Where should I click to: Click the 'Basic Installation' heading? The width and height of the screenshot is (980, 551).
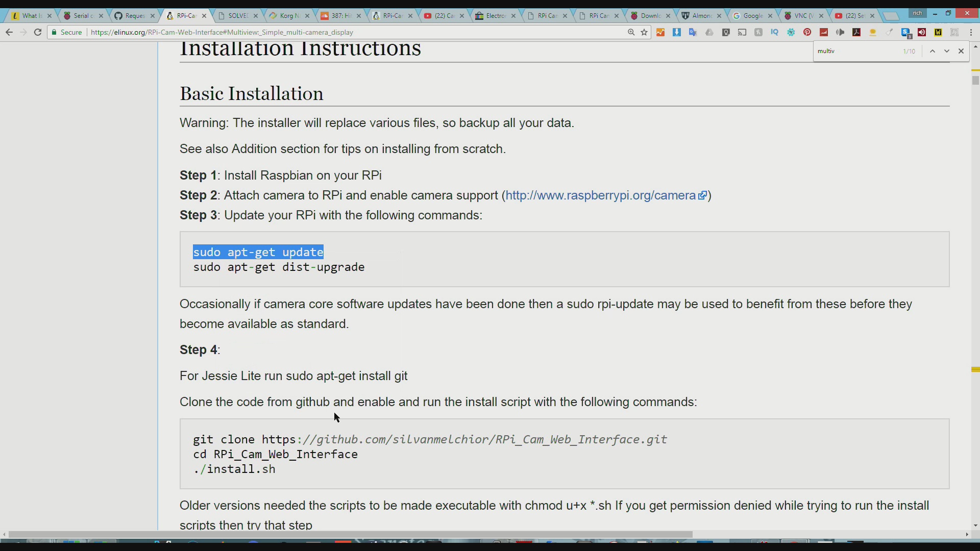[x=252, y=94]
